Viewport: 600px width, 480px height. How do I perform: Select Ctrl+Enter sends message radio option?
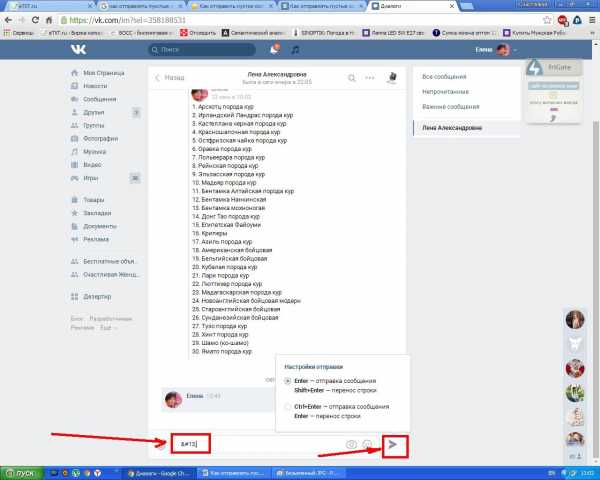(287, 407)
